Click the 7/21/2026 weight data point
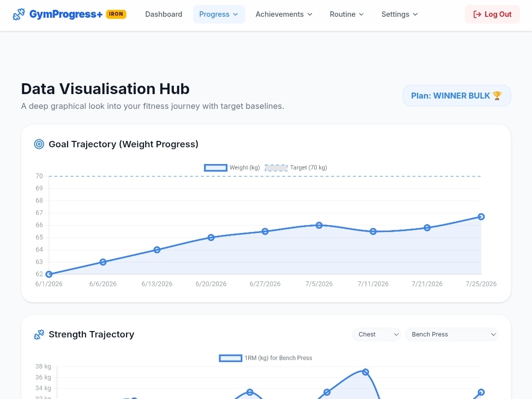532x399 pixels. (427, 228)
